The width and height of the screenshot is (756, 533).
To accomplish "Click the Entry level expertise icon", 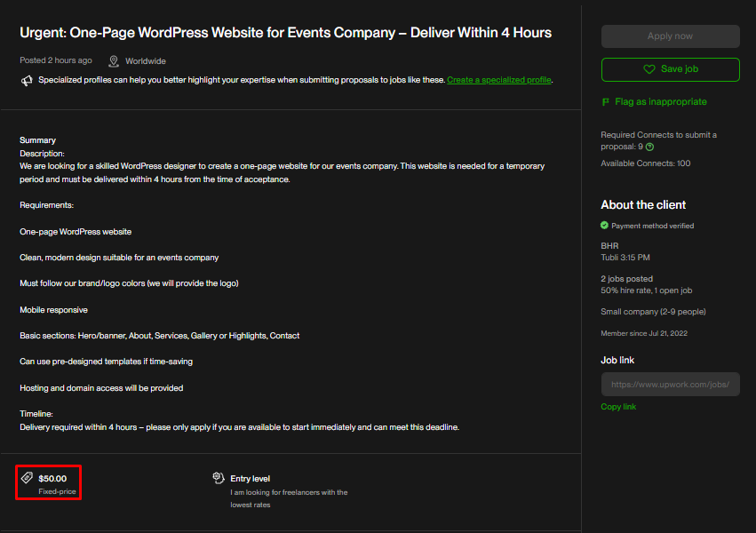I will tap(219, 478).
